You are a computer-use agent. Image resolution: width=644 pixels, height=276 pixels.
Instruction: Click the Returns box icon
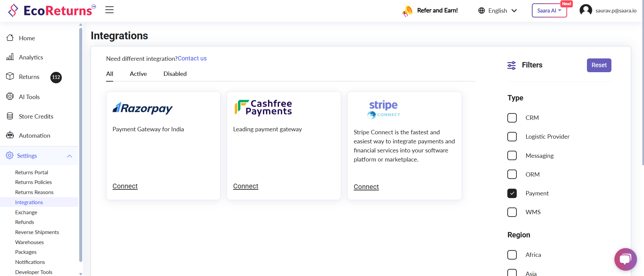point(10,77)
